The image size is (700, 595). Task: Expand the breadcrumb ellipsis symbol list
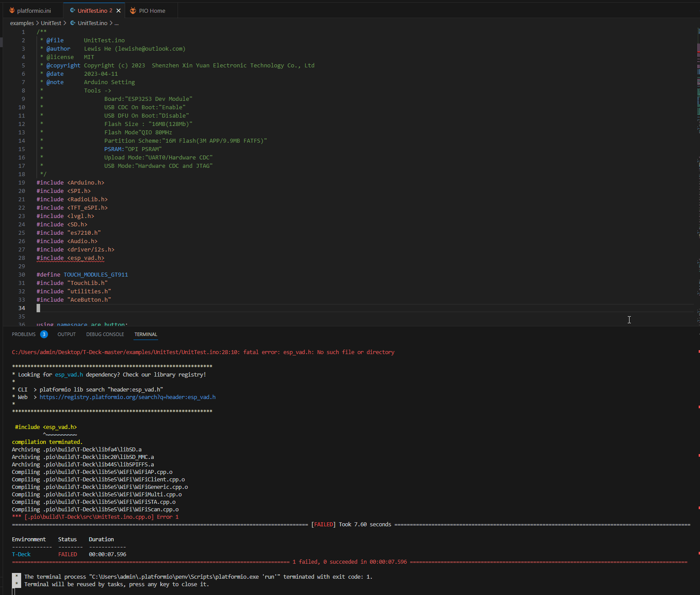click(x=116, y=23)
